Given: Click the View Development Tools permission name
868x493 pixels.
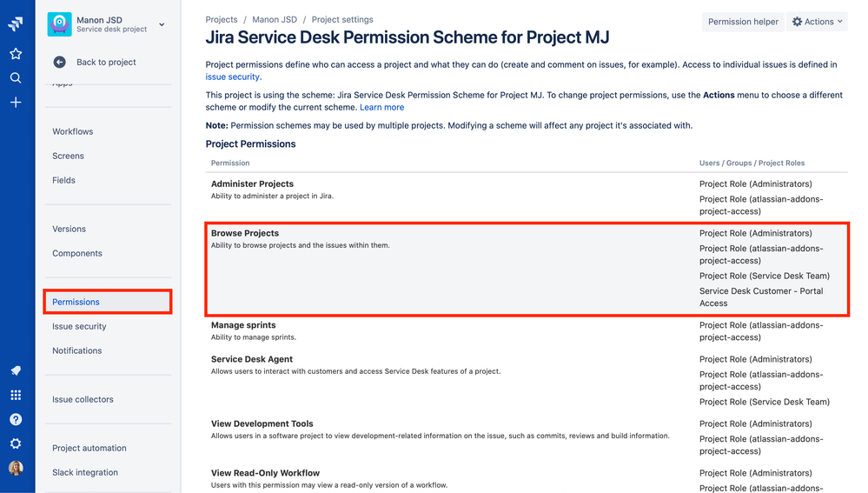Looking at the screenshot, I should pos(262,423).
